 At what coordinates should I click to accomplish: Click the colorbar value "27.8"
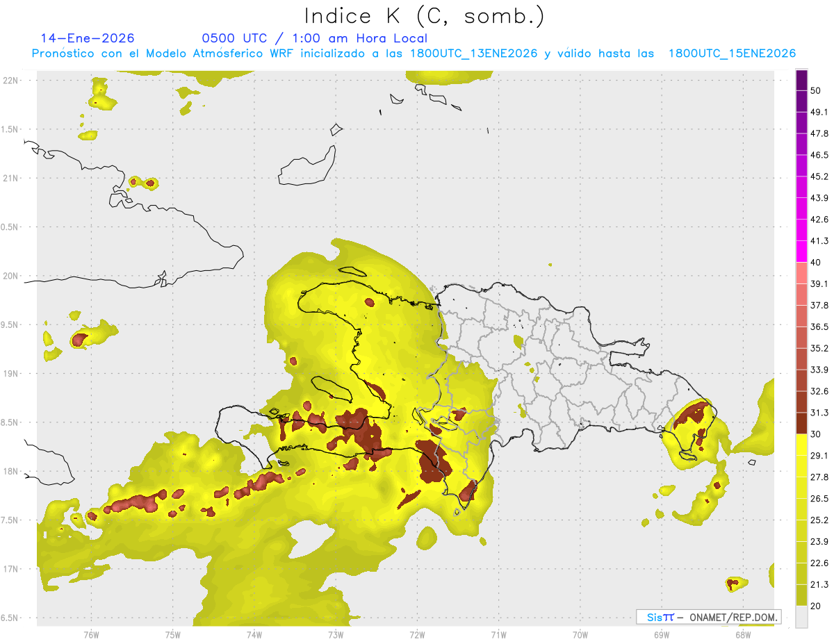[819, 477]
